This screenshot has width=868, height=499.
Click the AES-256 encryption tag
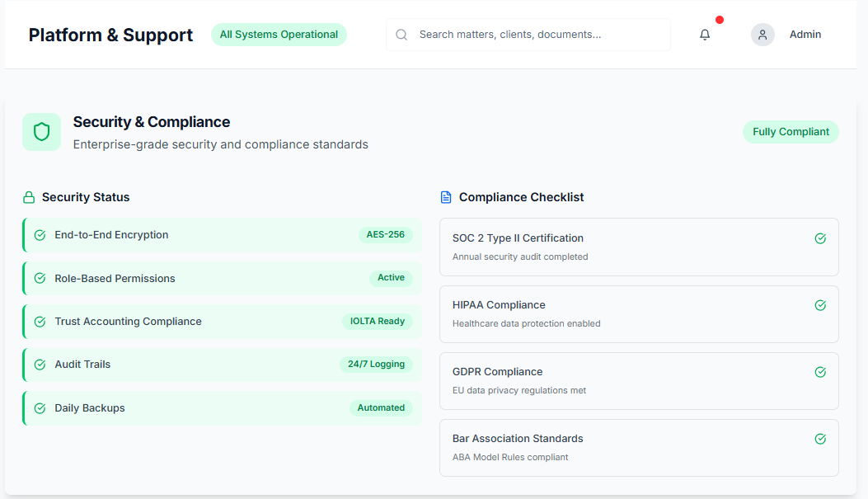click(x=386, y=235)
